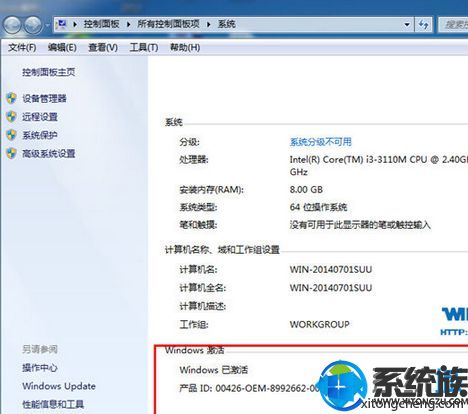Image resolution: width=468 pixels, height=414 pixels.
Task: Click 计算机全名 value WIN-20140701SUU
Action: click(331, 288)
